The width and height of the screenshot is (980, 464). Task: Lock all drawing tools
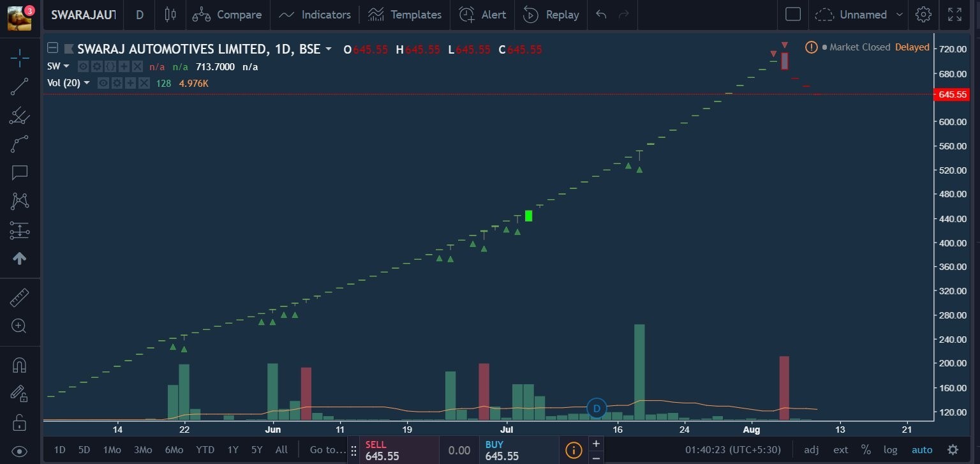click(x=19, y=423)
